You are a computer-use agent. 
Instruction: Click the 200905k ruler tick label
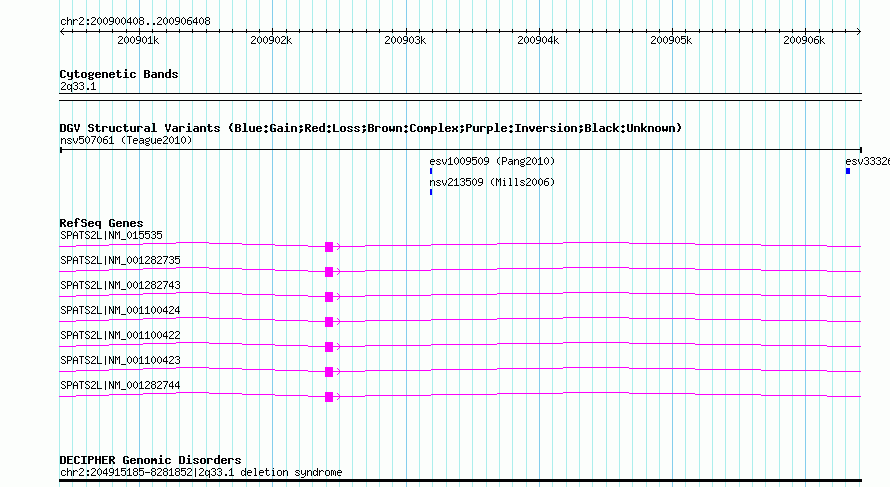click(x=671, y=40)
